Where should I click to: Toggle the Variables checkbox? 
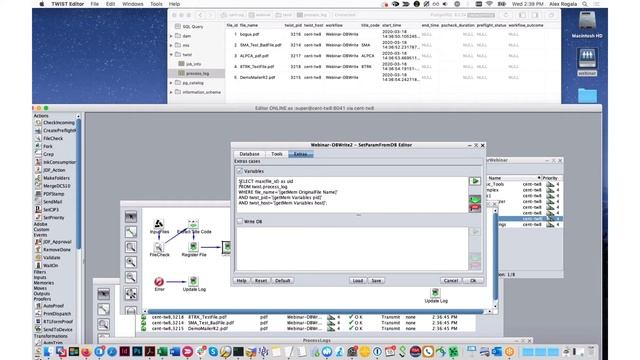click(x=240, y=171)
